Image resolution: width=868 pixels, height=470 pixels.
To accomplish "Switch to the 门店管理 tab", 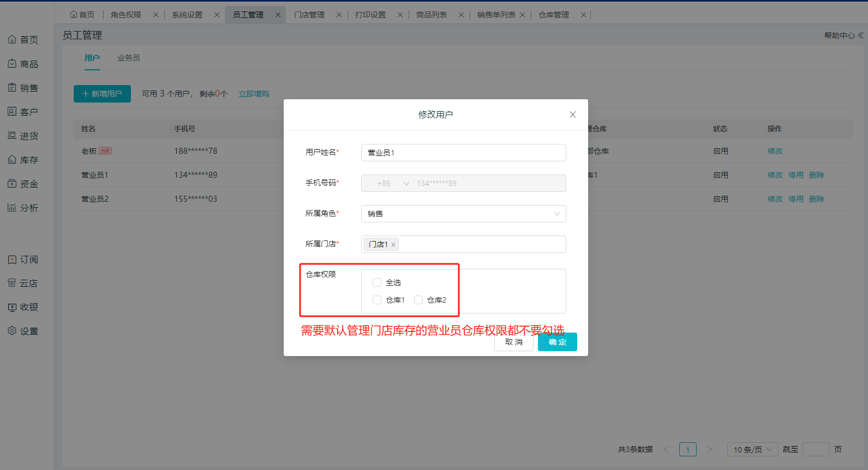I will pyautogui.click(x=309, y=15).
